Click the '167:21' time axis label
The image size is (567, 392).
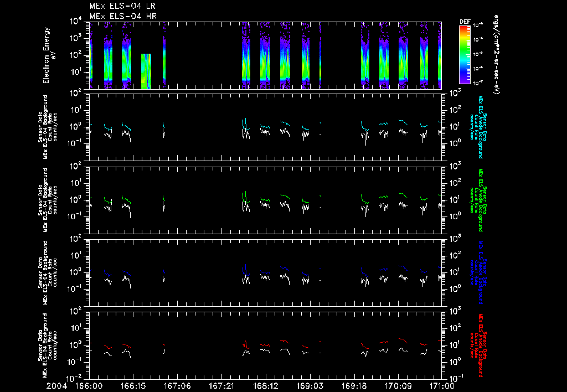(x=221, y=386)
